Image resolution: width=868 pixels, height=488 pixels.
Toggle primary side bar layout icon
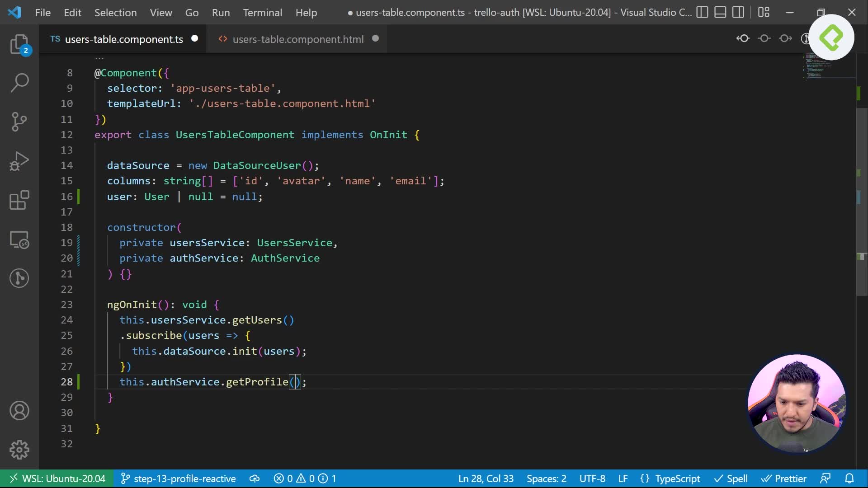pos(702,12)
